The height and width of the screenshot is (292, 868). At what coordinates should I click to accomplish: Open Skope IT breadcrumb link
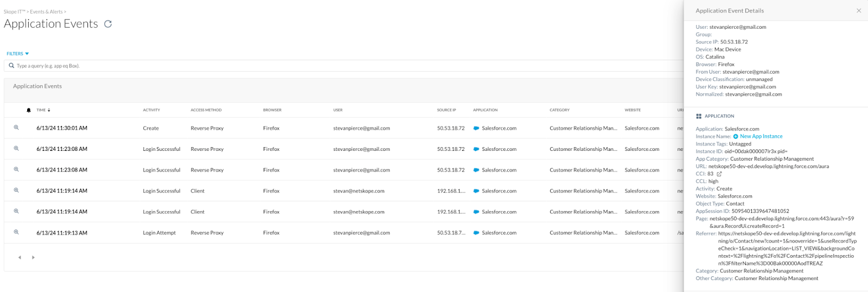[x=14, y=12]
